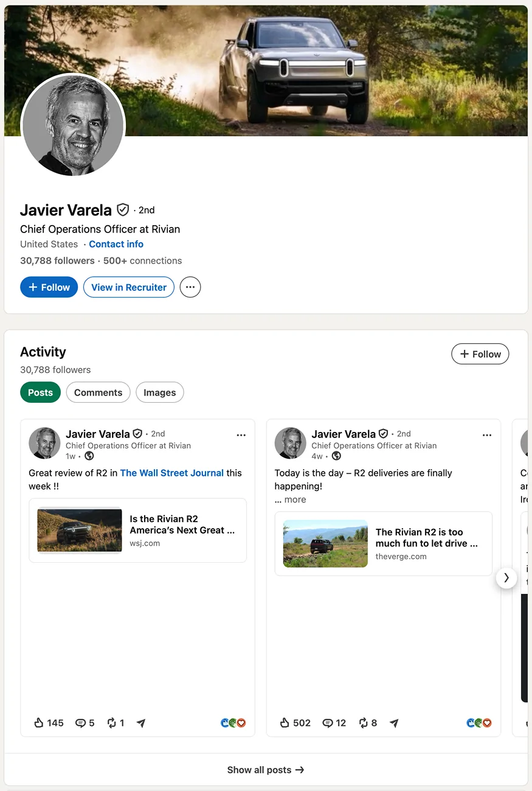The height and width of the screenshot is (791, 532).
Task: Open options menu on the WSJ post
Action: [x=241, y=435]
